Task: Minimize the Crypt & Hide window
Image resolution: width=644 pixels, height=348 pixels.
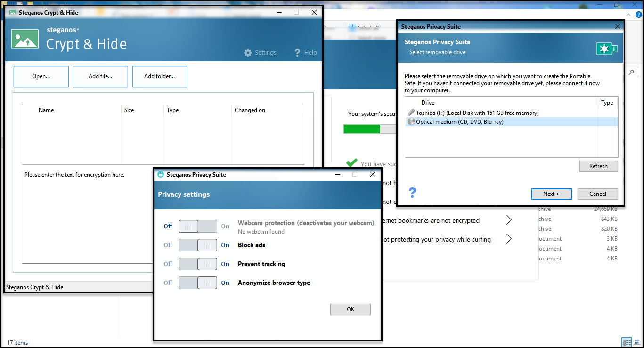Action: pos(278,12)
